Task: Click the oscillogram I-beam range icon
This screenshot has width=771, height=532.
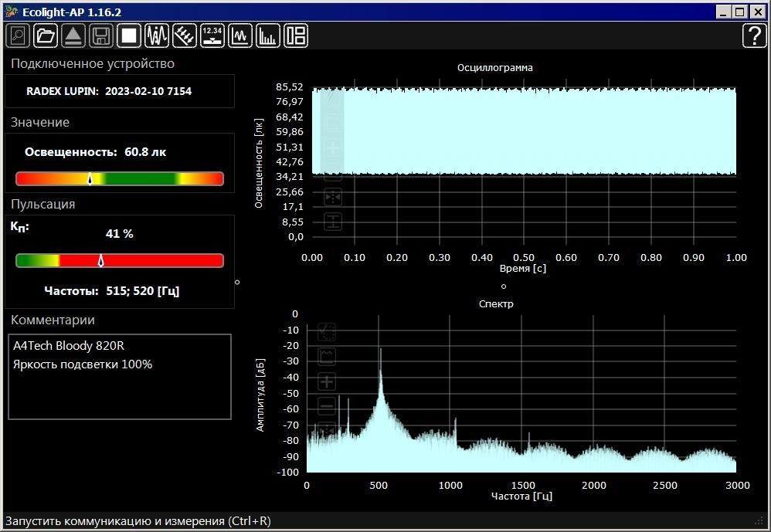Action: coord(333,222)
